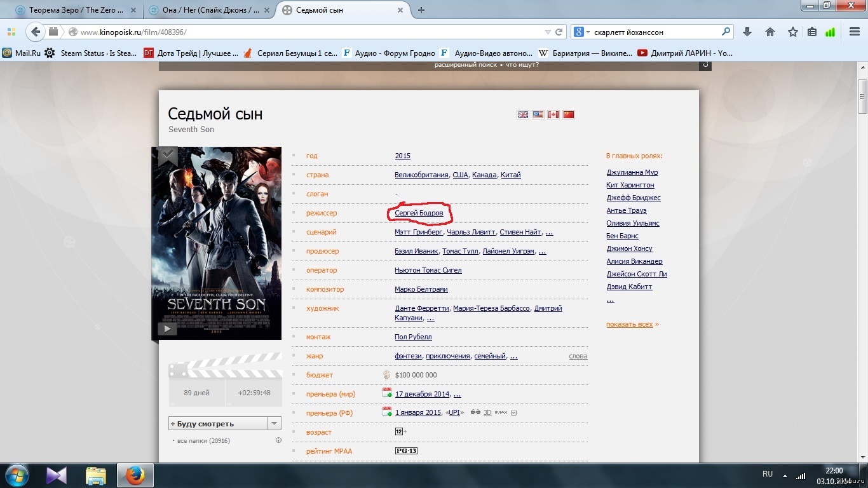868x488 pixels.
Task: Expand more screenwriters via ellipsis link
Action: click(550, 233)
